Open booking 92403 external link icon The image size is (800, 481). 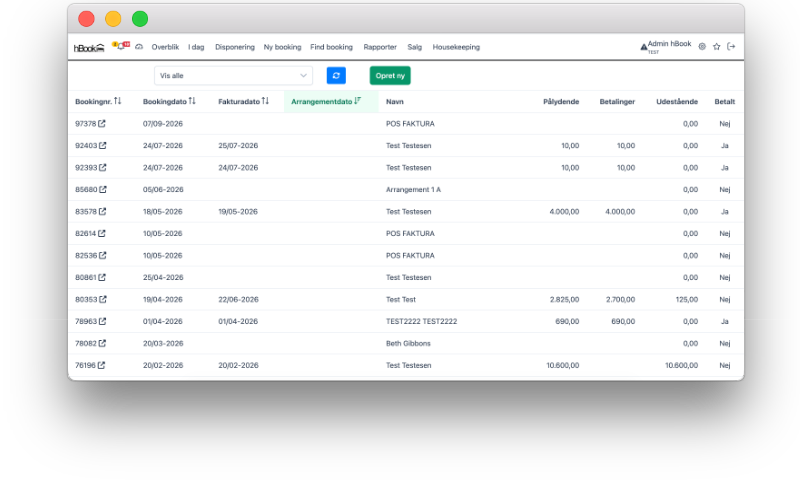coord(103,145)
